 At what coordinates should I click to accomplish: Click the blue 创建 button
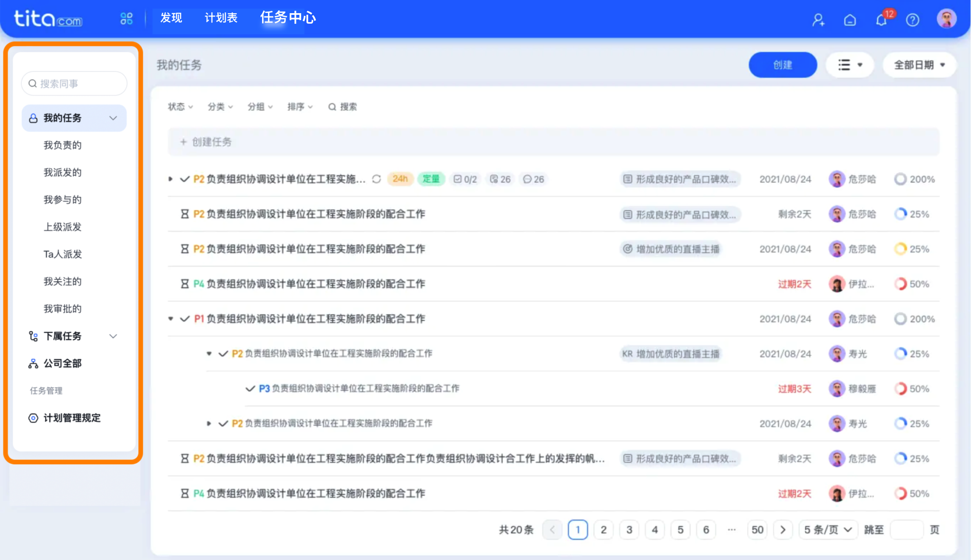783,65
